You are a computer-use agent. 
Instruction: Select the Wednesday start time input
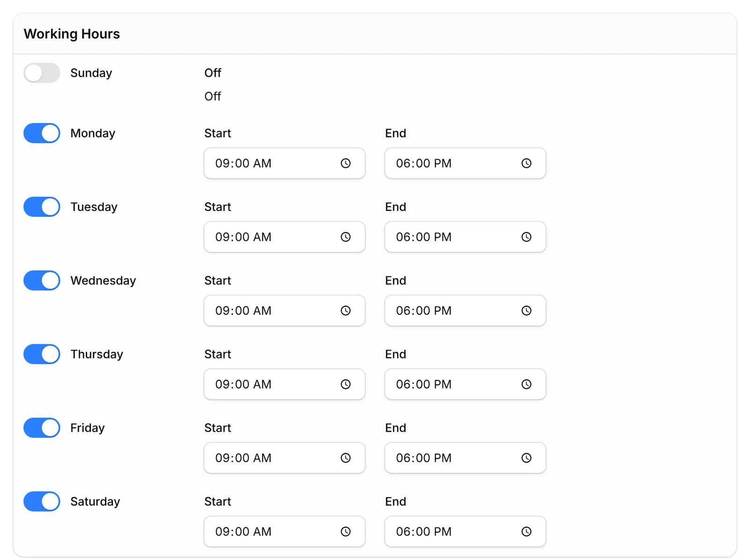(x=285, y=310)
